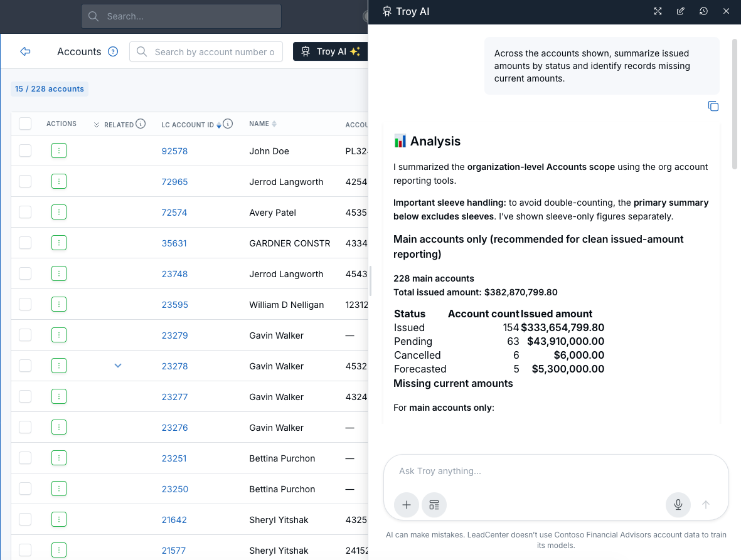
Task: Open the Accounts help question-mark icon
Action: [x=113, y=51]
